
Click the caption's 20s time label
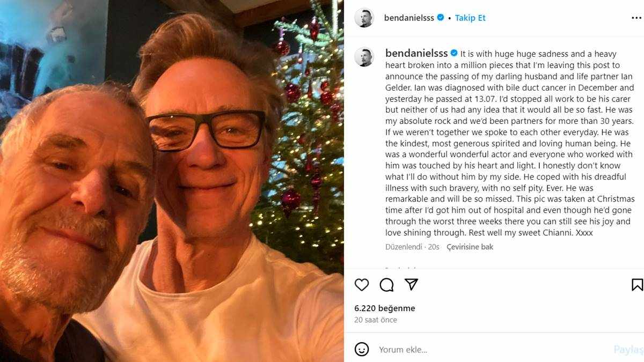click(x=434, y=247)
